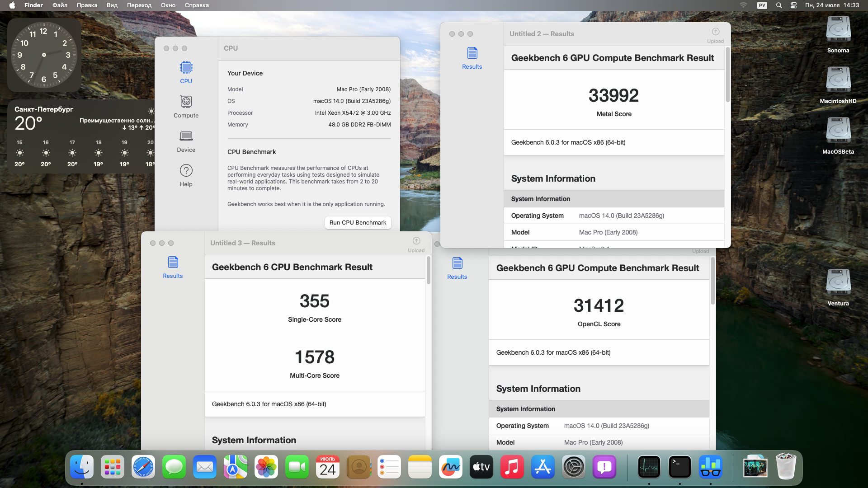Open Terminal from the Dock
The height and width of the screenshot is (488, 868).
680,467
